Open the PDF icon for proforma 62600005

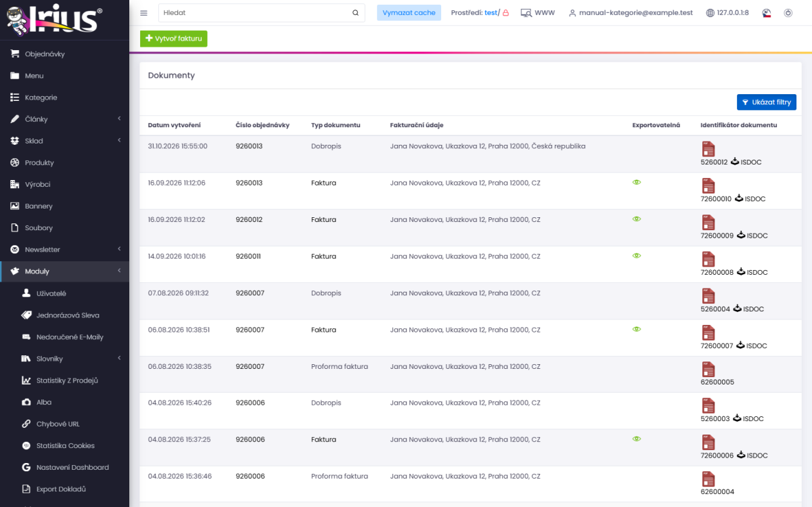pos(708,369)
